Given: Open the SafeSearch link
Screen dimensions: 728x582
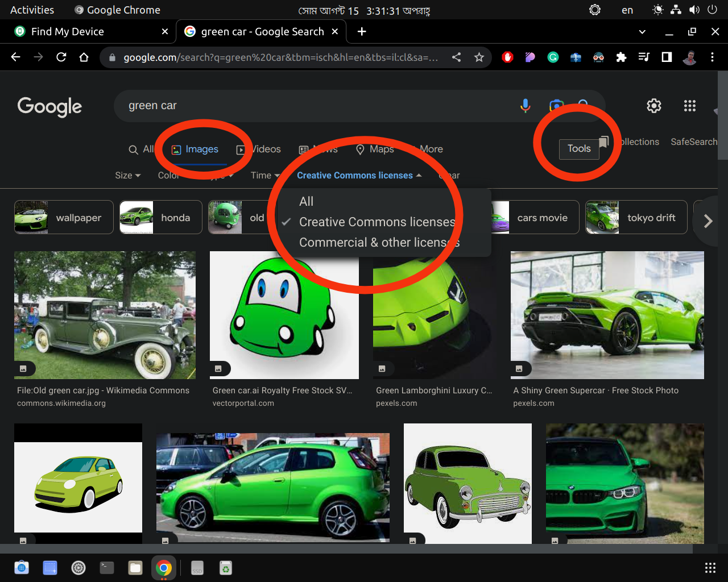Looking at the screenshot, I should tap(693, 142).
